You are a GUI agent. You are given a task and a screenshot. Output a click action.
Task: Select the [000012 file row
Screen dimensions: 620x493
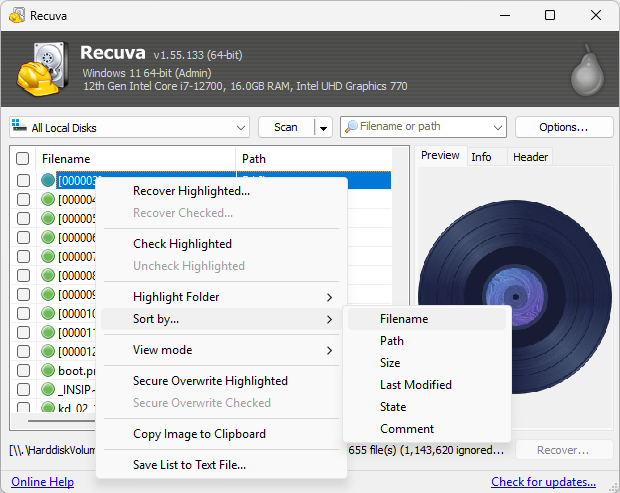77,351
